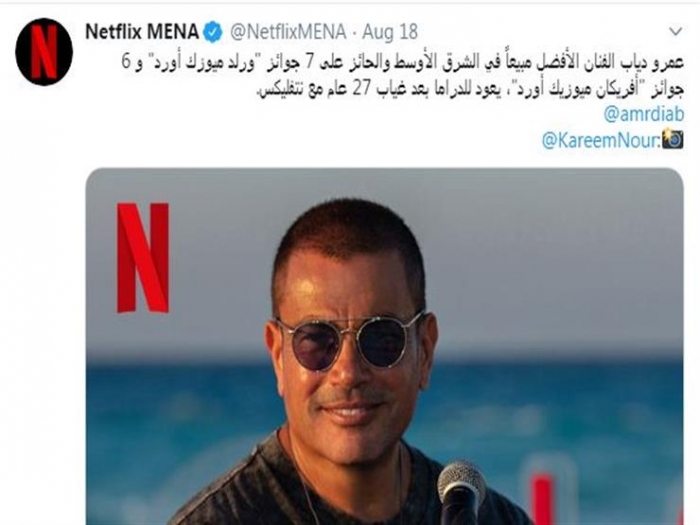Open the attached tweet photo
Viewport: 700px width, 525px height.
384,346
